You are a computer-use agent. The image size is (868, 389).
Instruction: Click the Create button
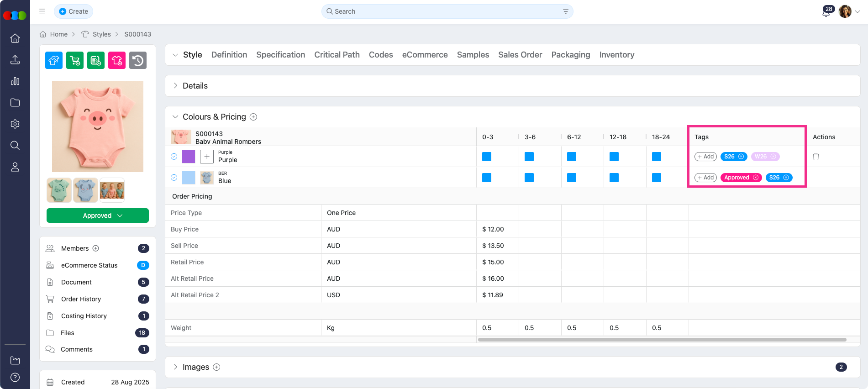[74, 11]
